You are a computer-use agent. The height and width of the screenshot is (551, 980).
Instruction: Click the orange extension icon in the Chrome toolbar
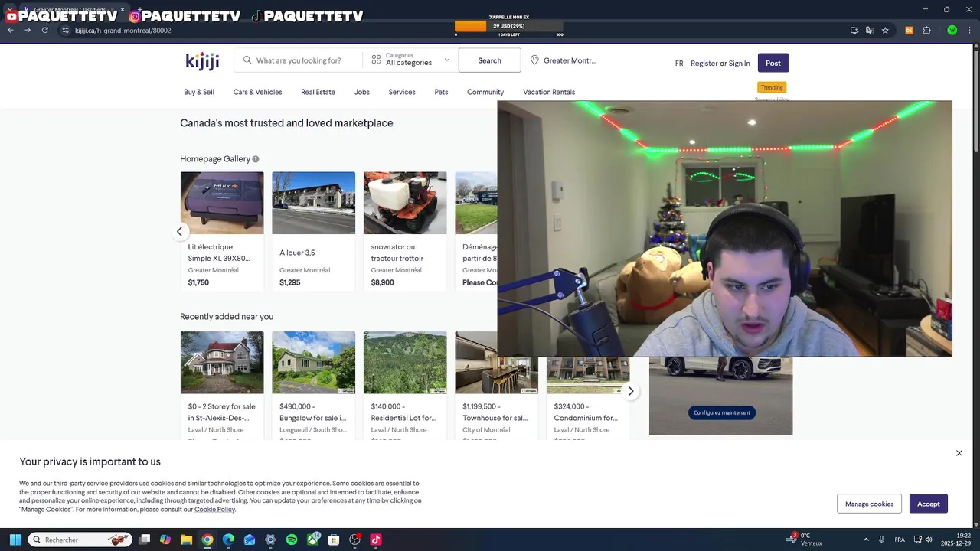coord(909,31)
